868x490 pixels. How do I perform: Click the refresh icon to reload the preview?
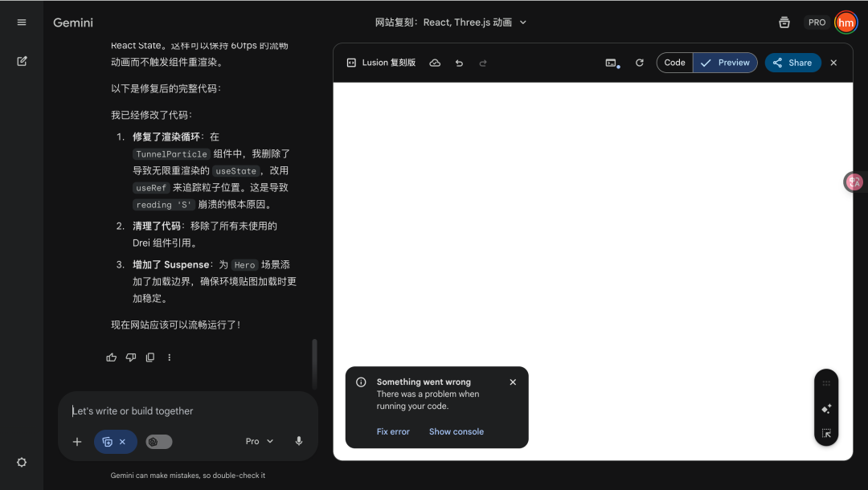(x=639, y=62)
